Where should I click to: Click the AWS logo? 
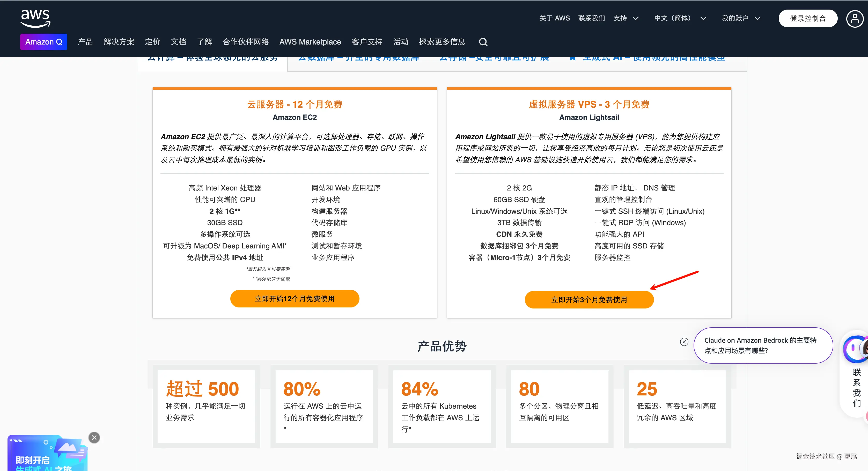tap(35, 18)
